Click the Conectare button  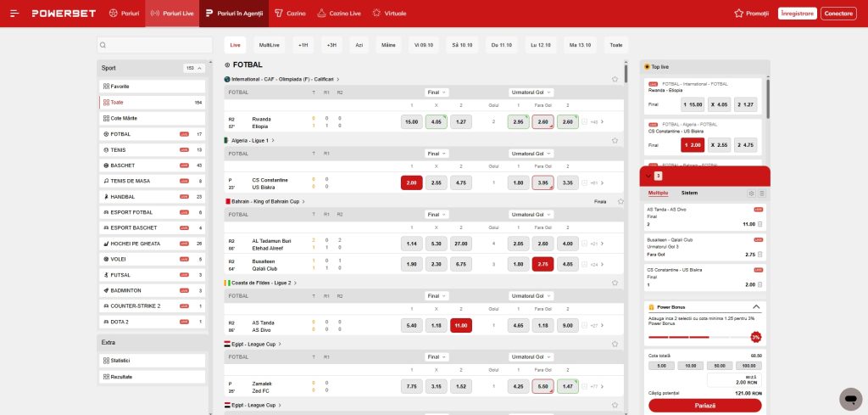[838, 14]
